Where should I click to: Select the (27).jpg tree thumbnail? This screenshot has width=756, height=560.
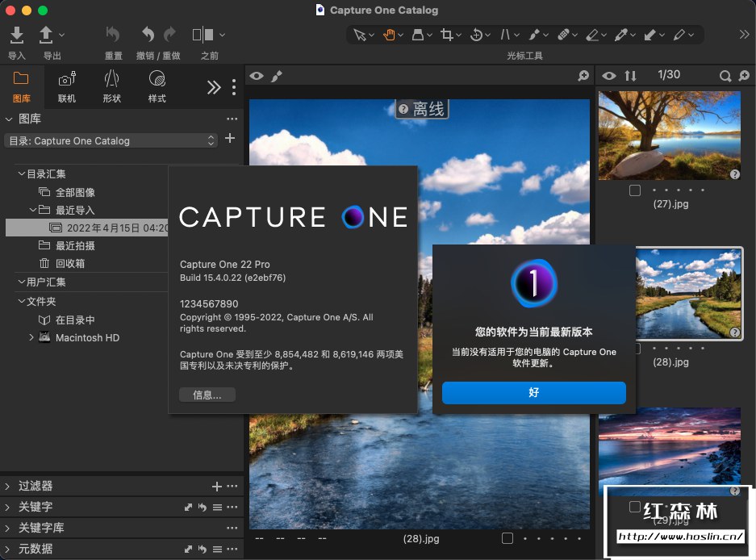pos(669,135)
